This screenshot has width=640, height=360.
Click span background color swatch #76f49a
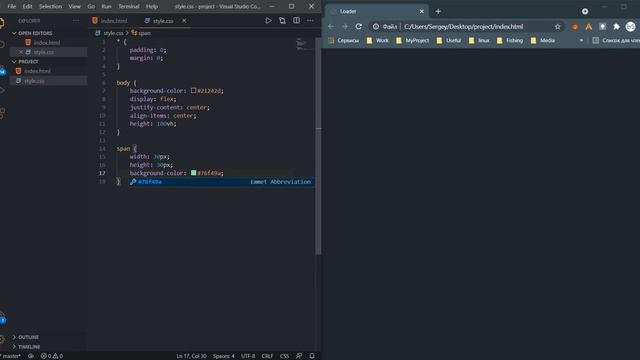[x=193, y=173]
